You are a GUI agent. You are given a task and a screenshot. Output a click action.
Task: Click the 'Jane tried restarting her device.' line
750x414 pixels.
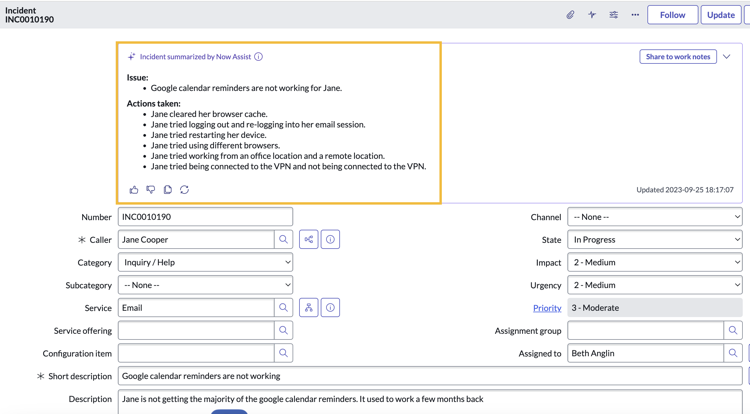click(209, 135)
